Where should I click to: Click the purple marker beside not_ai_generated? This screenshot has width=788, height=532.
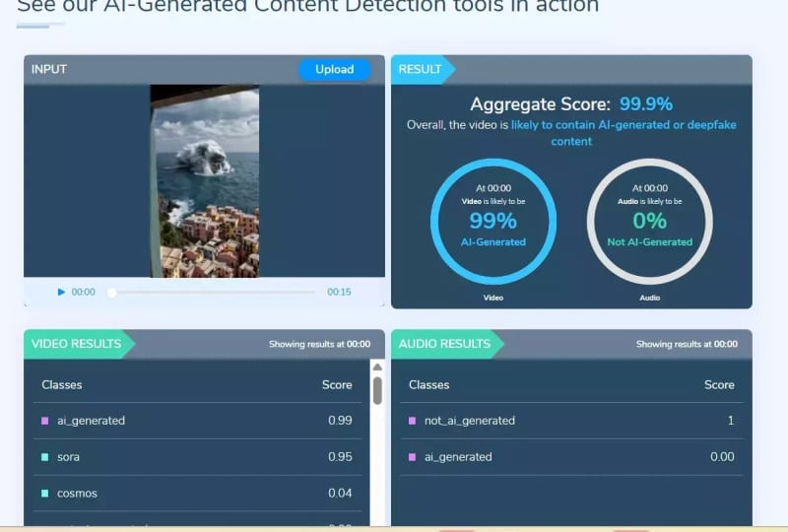click(413, 421)
